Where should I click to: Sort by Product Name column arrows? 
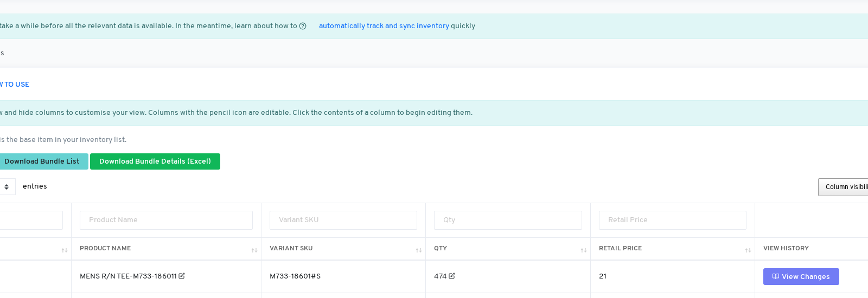[x=254, y=250]
